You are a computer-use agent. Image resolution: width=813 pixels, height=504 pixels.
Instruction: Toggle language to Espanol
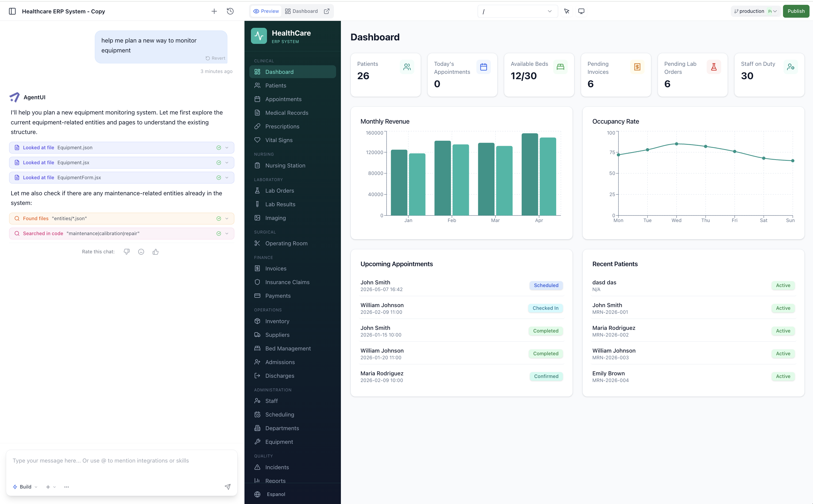[x=276, y=494]
